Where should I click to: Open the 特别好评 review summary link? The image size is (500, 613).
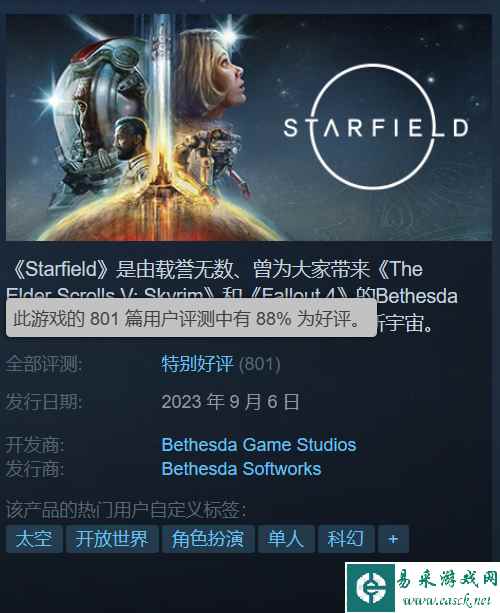pos(197,364)
